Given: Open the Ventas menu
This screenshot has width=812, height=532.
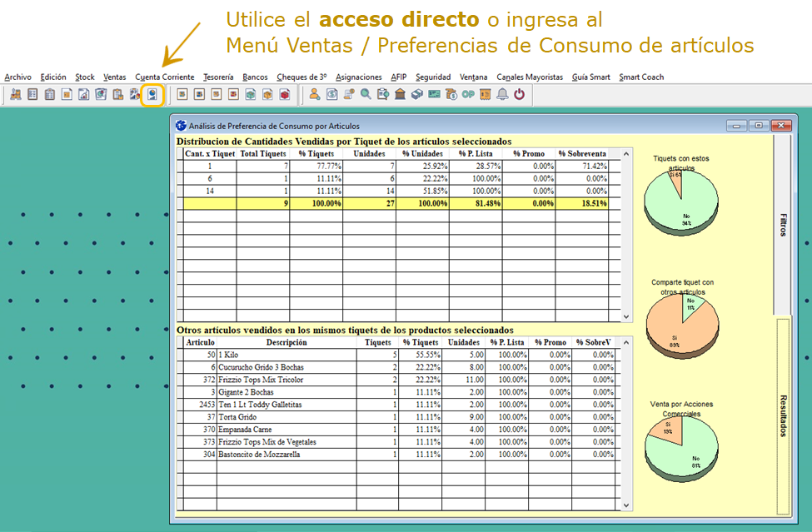Looking at the screenshot, I should coord(115,77).
